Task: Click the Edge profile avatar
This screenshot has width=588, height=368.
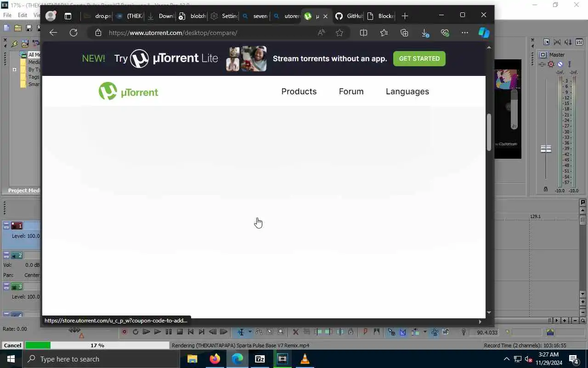Action: (51, 16)
